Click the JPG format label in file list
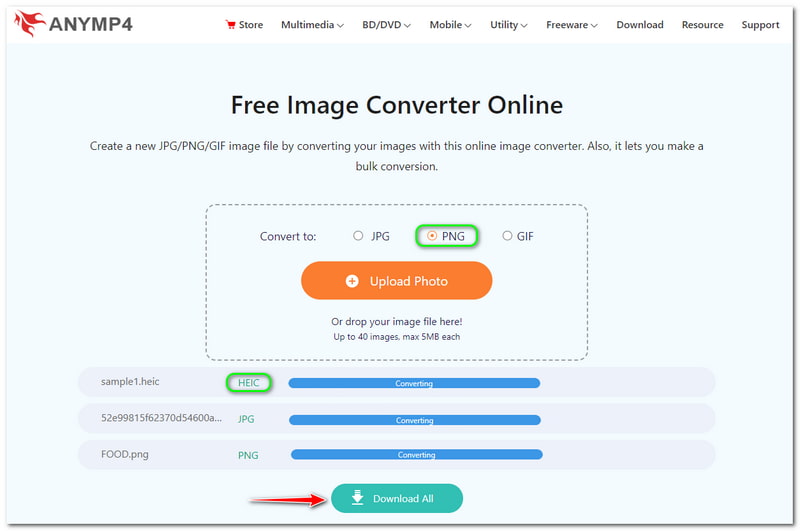Screen dimensions: 800x531 click(x=246, y=419)
